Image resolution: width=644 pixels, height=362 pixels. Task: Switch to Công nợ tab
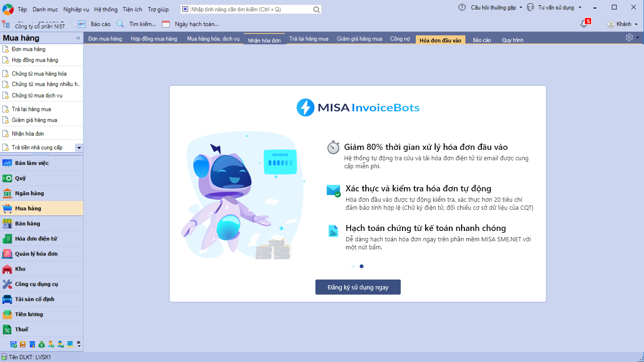(x=400, y=39)
